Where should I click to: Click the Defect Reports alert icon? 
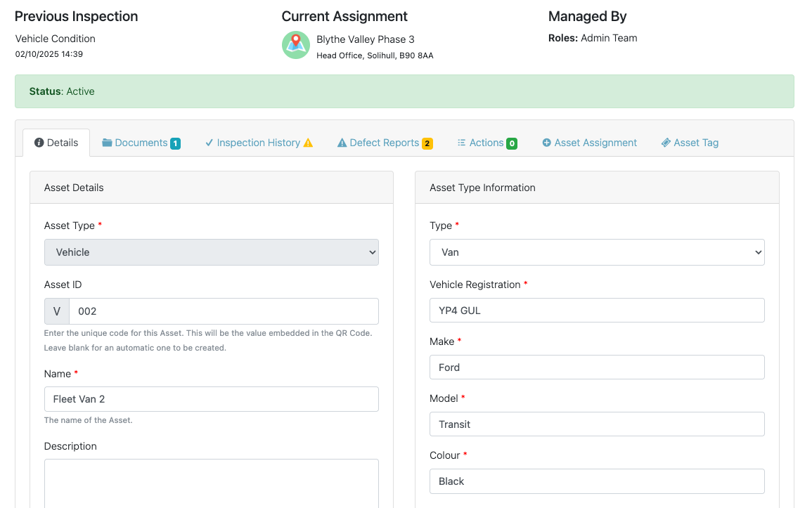(342, 143)
